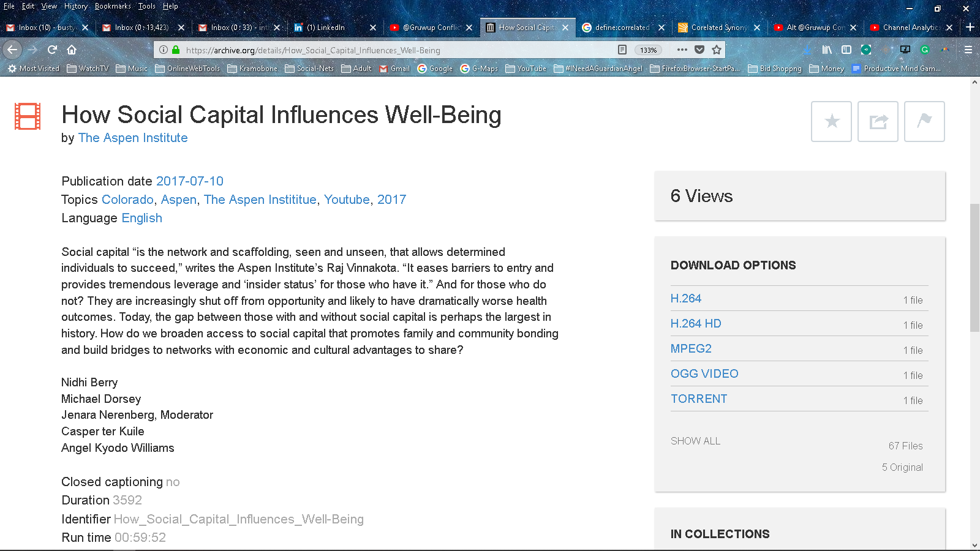The height and width of the screenshot is (551, 980).
Task: Flag this item button
Action: tap(924, 121)
